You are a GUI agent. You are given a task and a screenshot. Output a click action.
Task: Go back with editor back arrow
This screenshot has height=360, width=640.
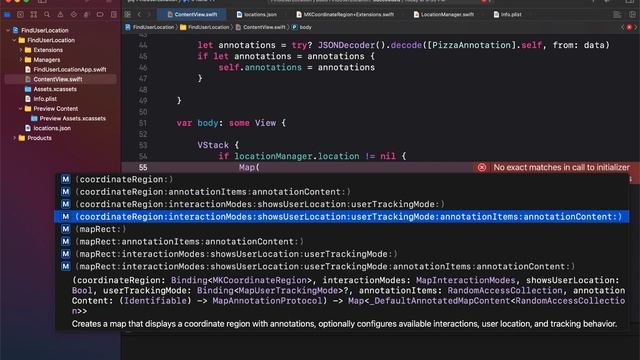click(x=140, y=14)
